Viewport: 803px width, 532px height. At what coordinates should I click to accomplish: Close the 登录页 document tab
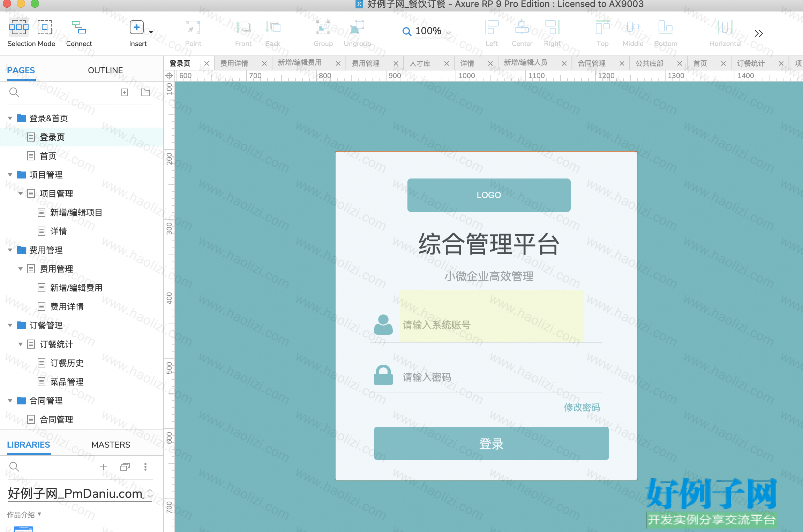(x=207, y=63)
